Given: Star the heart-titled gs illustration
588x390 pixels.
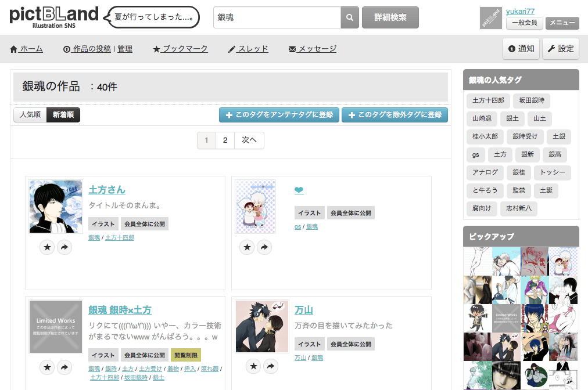Looking at the screenshot, I should point(247,247).
